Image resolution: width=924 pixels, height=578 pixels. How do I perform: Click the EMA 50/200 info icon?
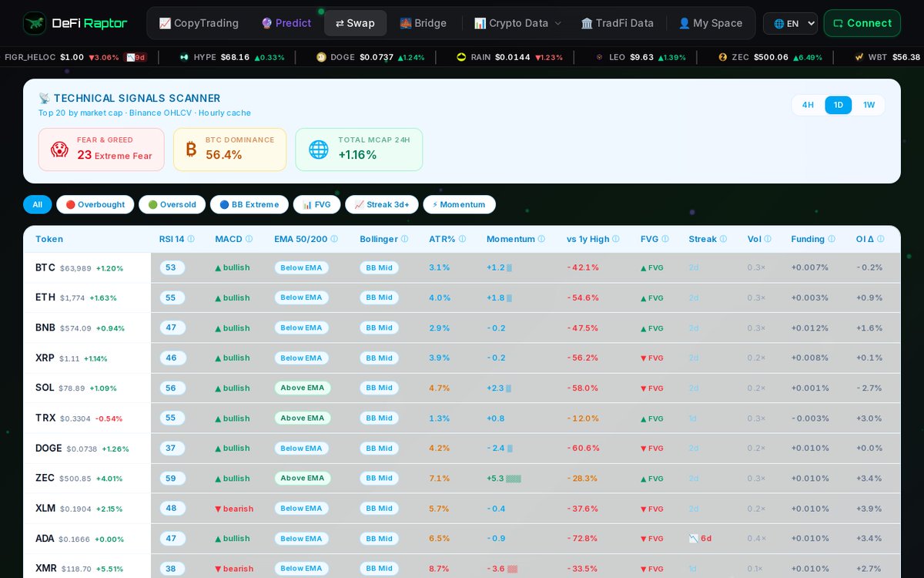[x=334, y=239]
